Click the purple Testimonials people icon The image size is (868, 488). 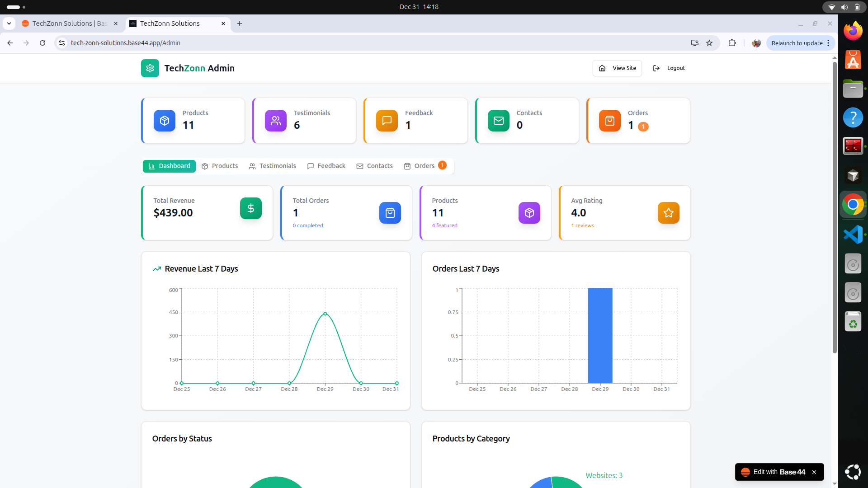tap(276, 121)
